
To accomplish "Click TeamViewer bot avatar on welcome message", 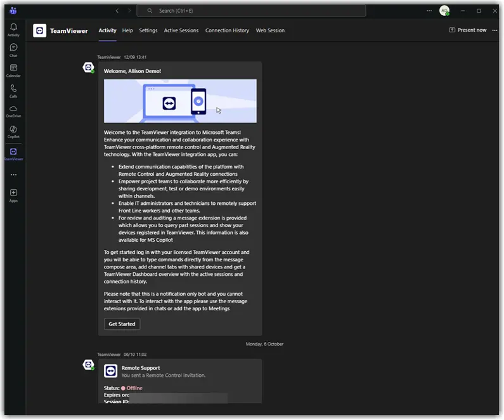I will pyautogui.click(x=88, y=67).
